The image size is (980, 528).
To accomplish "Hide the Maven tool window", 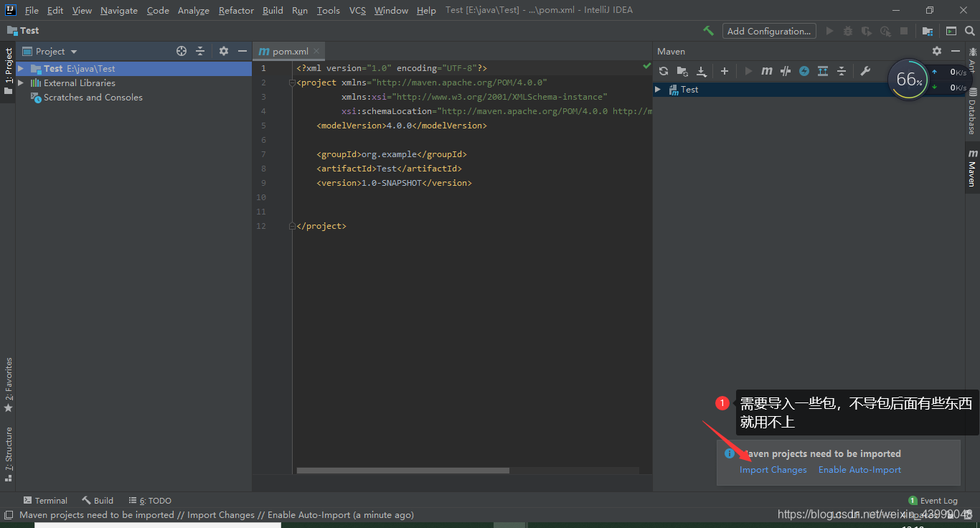I will pos(956,51).
